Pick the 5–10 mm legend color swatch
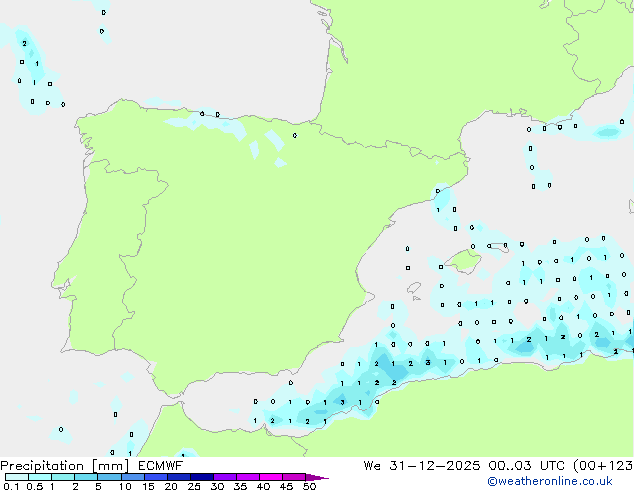The width and height of the screenshot is (634, 490). click(x=109, y=477)
